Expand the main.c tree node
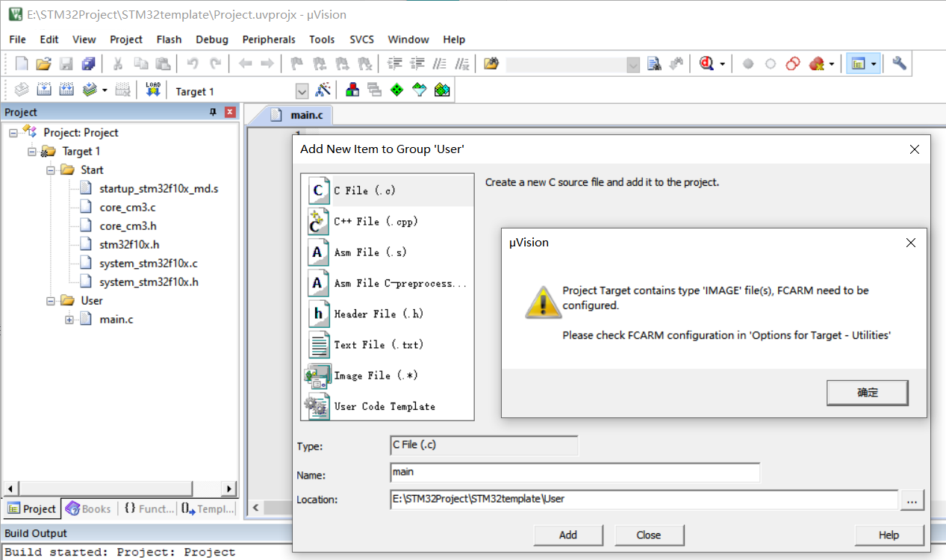Screen dimensions: 946x560 (69, 319)
